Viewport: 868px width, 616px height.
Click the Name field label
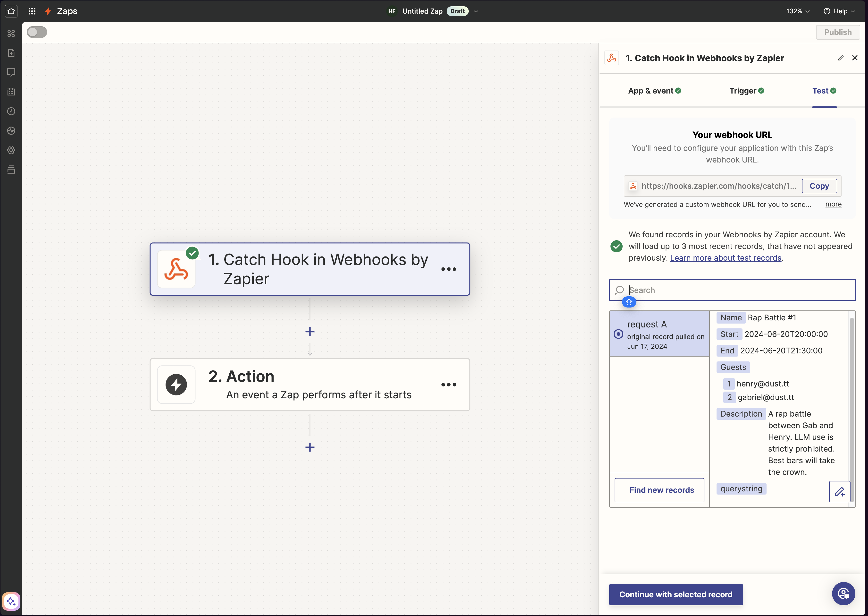point(731,318)
